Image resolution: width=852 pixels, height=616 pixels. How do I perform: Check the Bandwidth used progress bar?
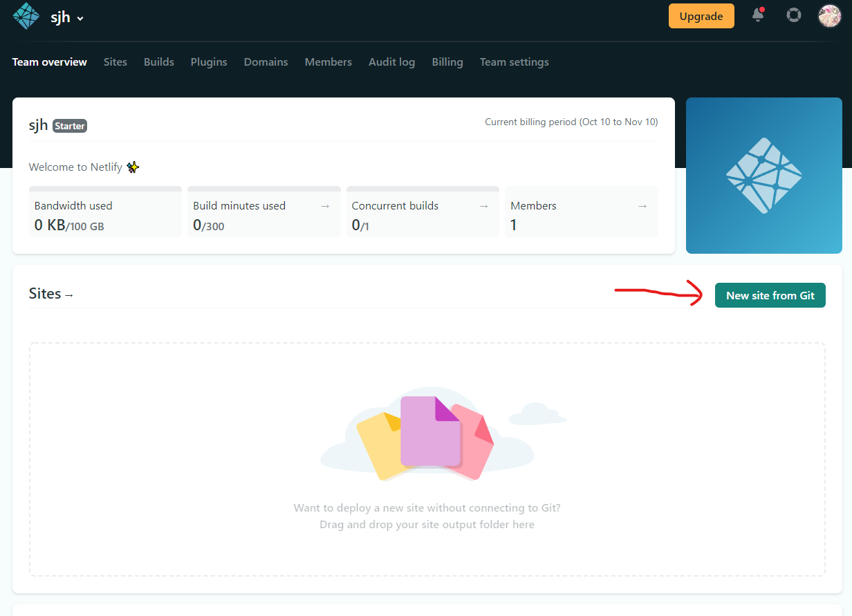(x=104, y=188)
